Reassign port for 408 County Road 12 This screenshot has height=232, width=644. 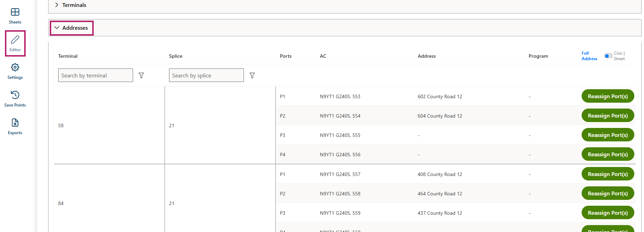608,174
